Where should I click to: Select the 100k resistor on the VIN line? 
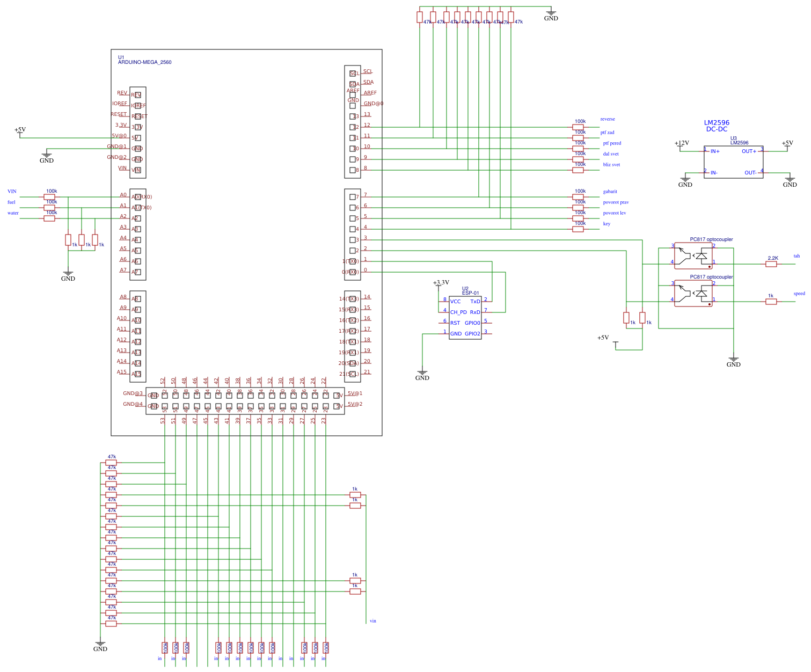pos(50,196)
